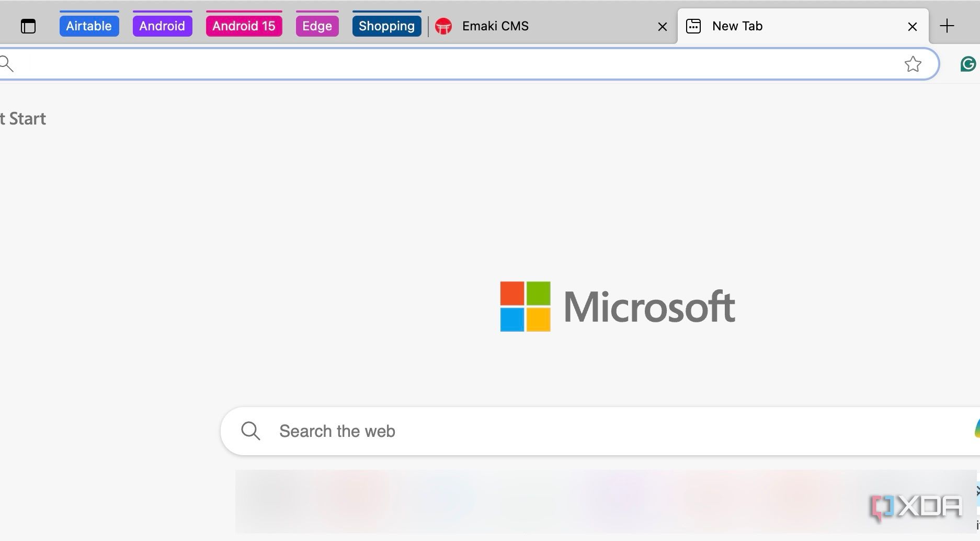Expand the Android 15 tab group

click(244, 26)
